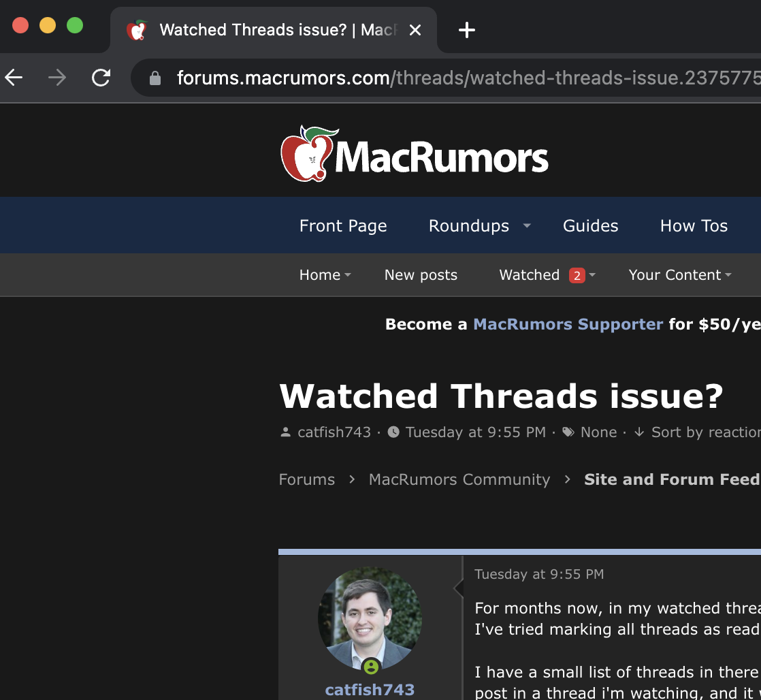
Task: Click the down arrow sort icon
Action: [639, 432]
